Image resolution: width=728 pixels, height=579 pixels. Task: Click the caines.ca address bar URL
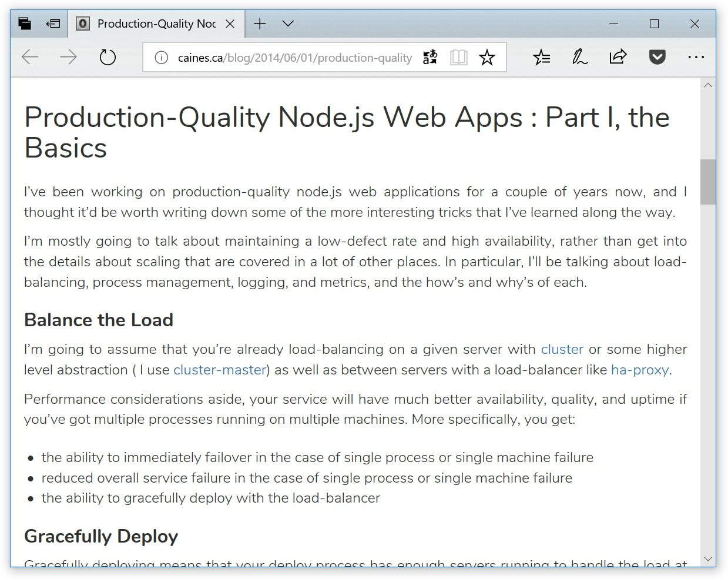point(295,58)
